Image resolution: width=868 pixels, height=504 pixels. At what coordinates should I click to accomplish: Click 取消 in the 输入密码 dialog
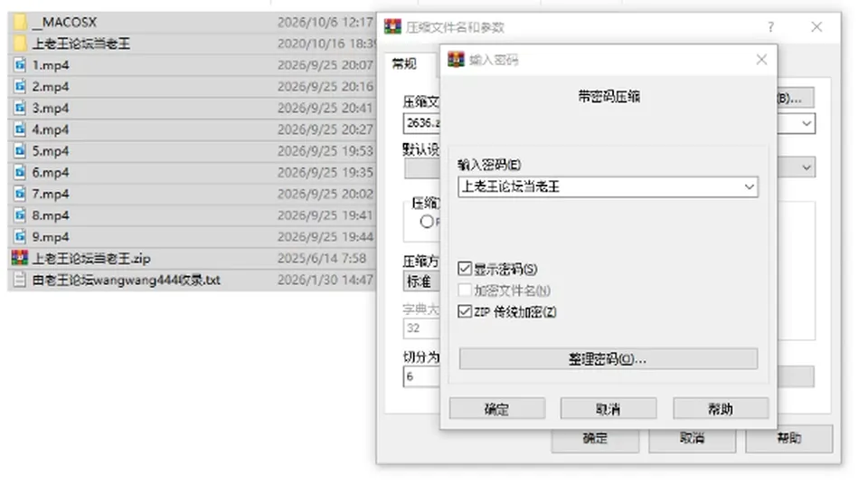pos(609,409)
